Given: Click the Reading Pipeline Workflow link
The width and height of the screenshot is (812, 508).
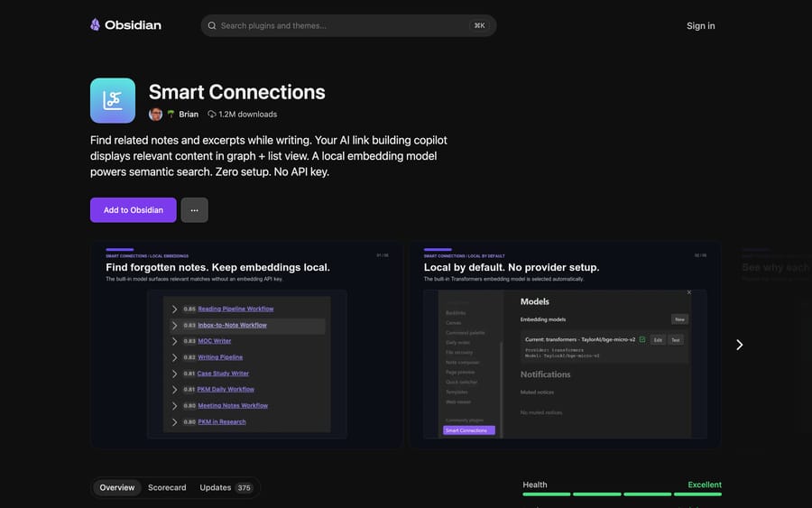Looking at the screenshot, I should pos(235,309).
